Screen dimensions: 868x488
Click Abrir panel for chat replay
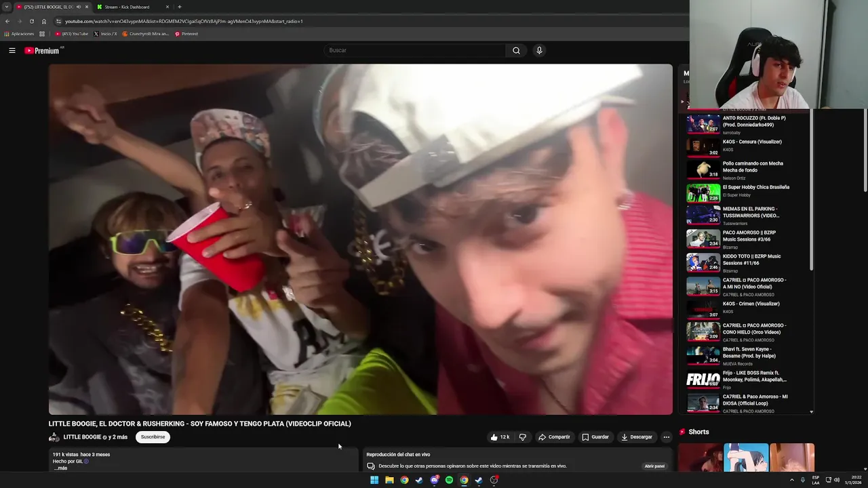pos(654,466)
